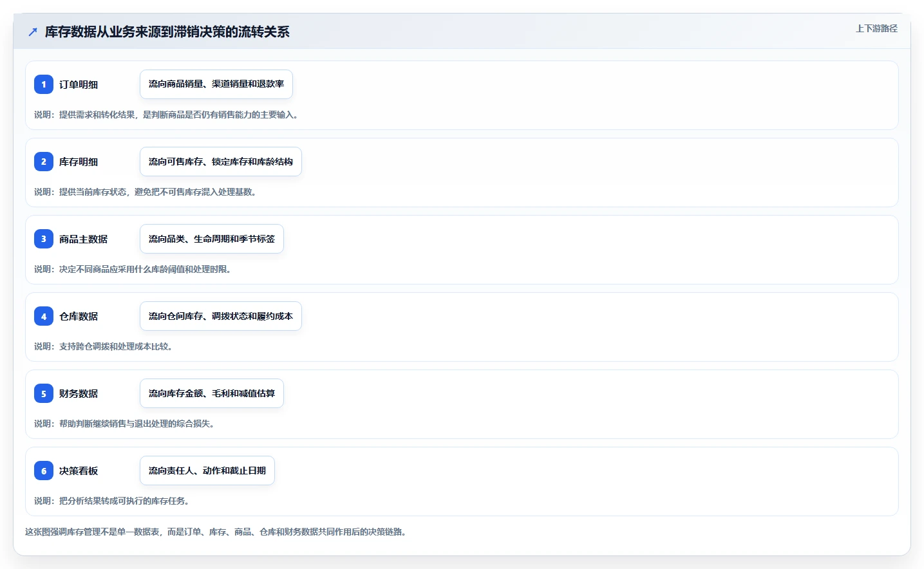Click the 流向责任人、动作和截止日期 chip
924x569 pixels.
[x=207, y=471]
